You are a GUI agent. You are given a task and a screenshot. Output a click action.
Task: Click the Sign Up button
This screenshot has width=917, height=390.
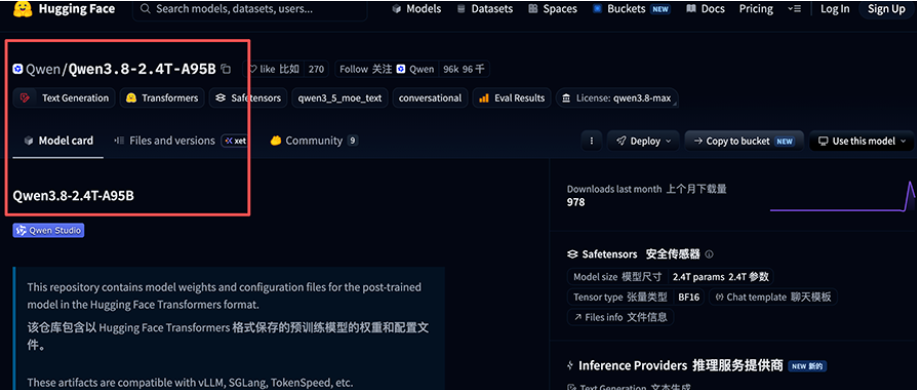[886, 9]
